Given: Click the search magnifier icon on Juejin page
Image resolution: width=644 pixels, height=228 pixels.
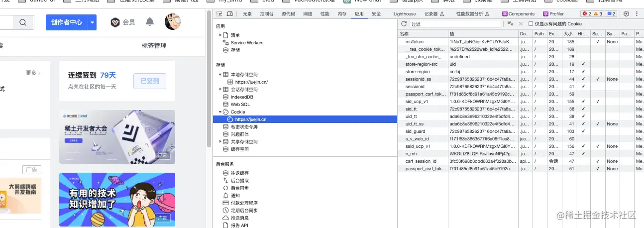Looking at the screenshot, I should tap(23, 22).
